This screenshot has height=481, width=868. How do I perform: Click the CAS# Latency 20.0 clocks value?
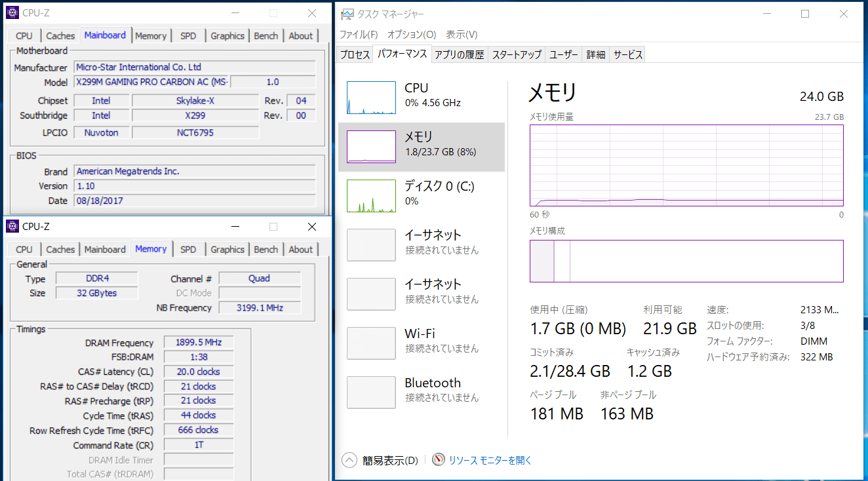tap(199, 372)
